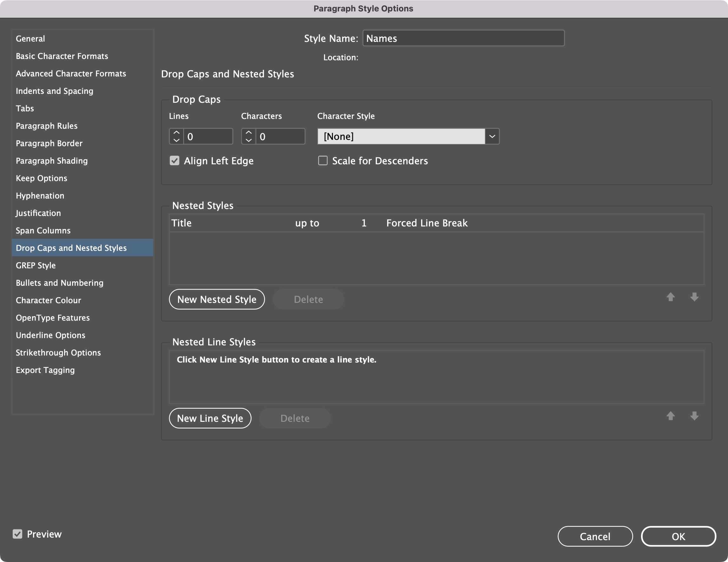This screenshot has height=562, width=728.
Task: Click the nested styles move down arrow
Action: coord(694,297)
